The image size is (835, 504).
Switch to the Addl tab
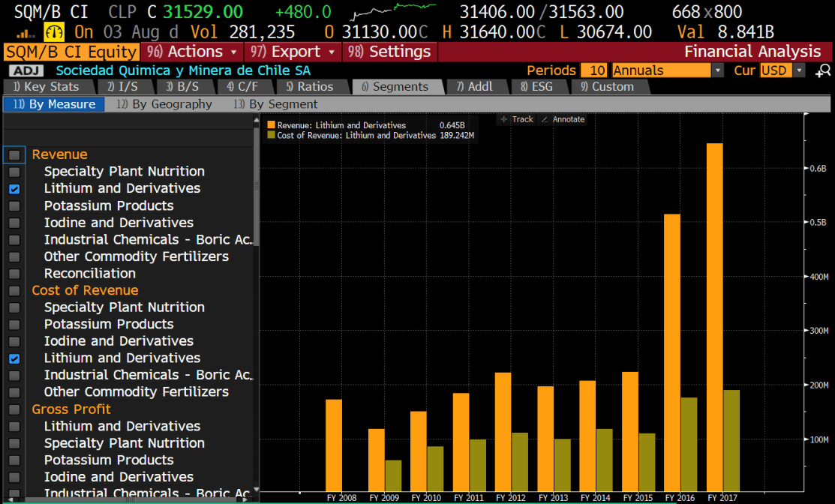tap(475, 87)
